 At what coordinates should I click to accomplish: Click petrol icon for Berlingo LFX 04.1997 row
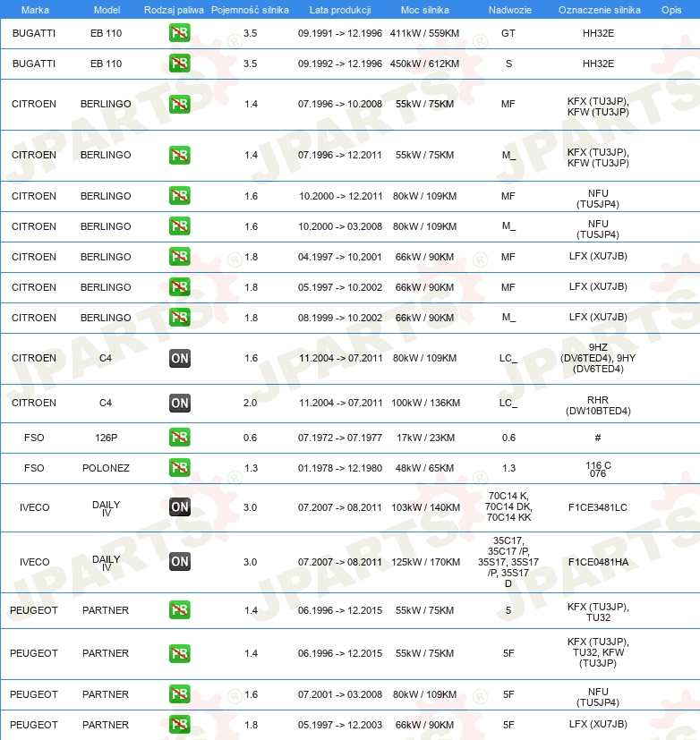[x=179, y=256]
